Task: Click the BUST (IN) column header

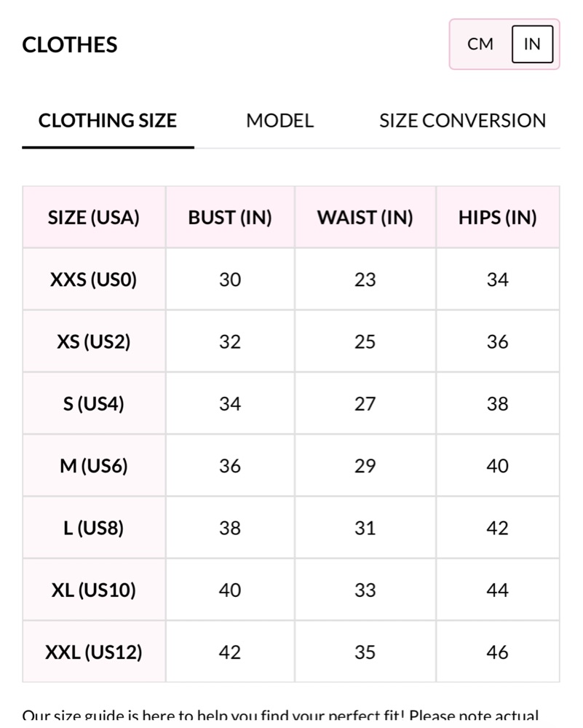Action: pos(230,218)
